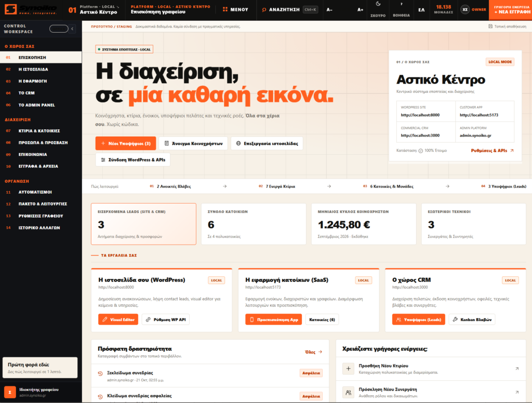Click Ασφάλεια tag on Ξεκλείδωμα συνεδρίας row

click(x=311, y=373)
